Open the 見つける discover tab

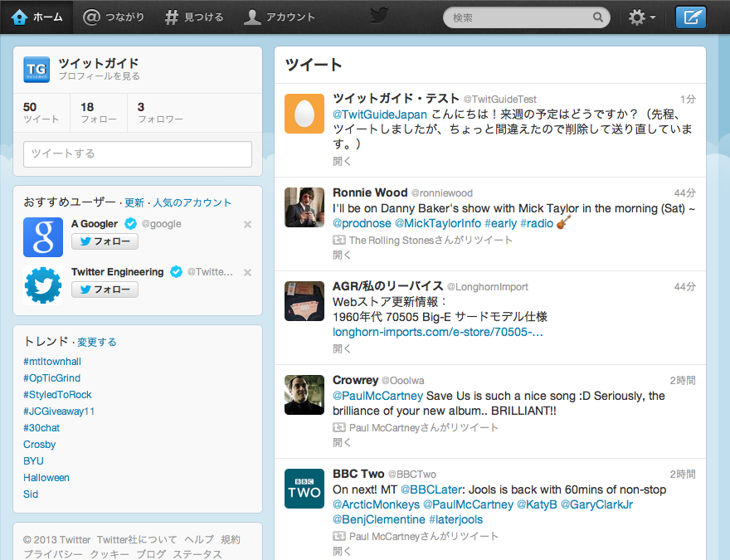194,17
